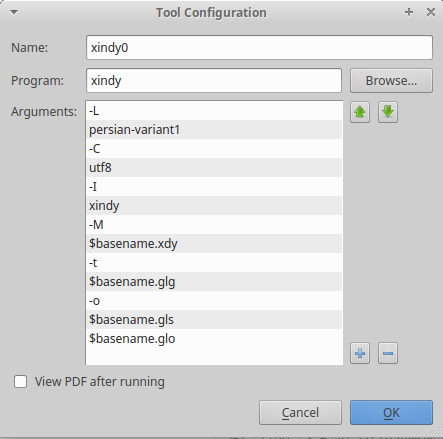The width and height of the screenshot is (443, 439).
Task: Select the -I argument row
Action: pyautogui.click(x=214, y=187)
